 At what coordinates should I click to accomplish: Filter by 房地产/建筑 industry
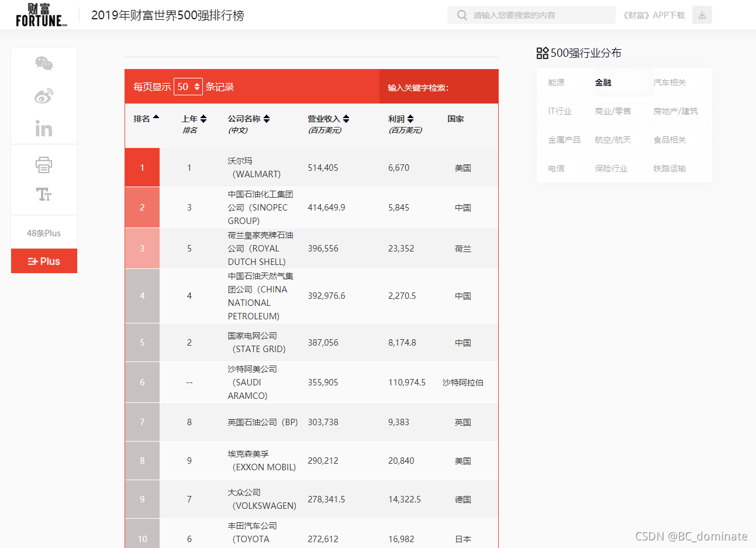[675, 111]
